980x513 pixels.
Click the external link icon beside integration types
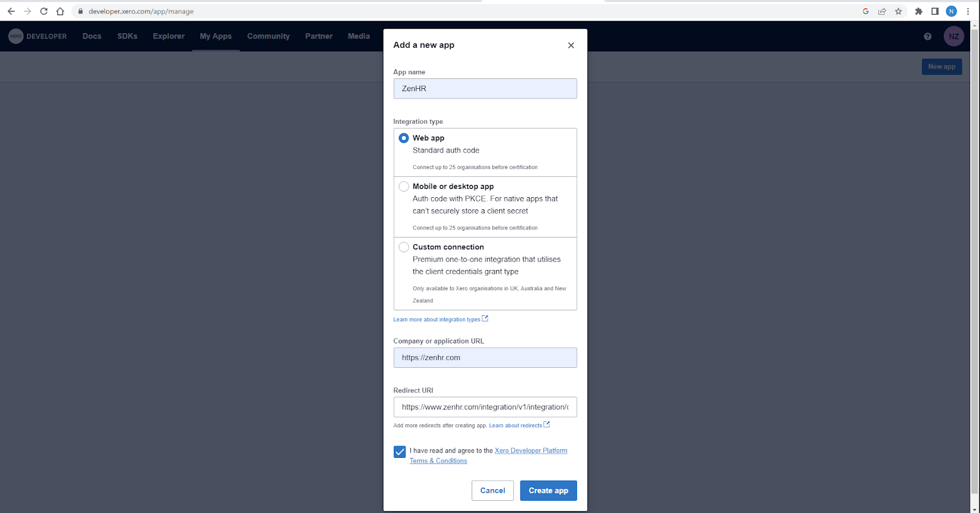pyautogui.click(x=485, y=318)
